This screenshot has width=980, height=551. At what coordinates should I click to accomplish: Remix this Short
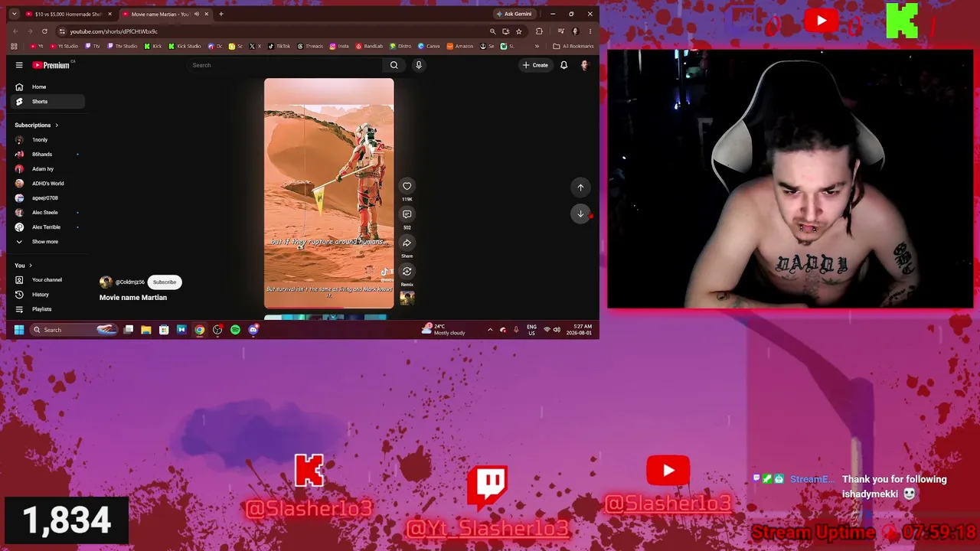click(407, 271)
